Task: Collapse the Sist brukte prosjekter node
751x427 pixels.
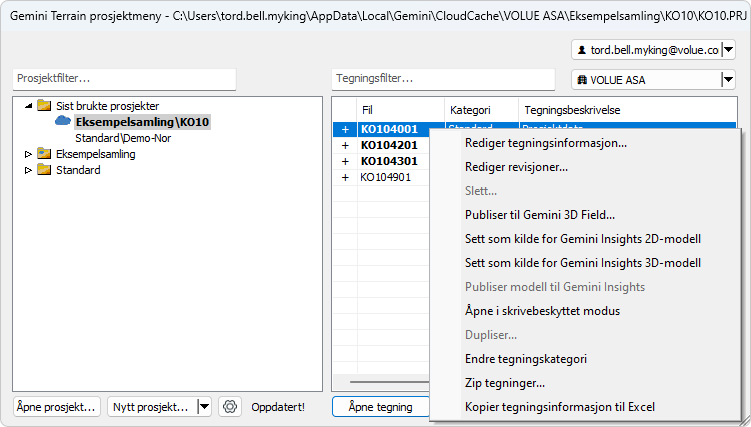Action: pos(28,106)
